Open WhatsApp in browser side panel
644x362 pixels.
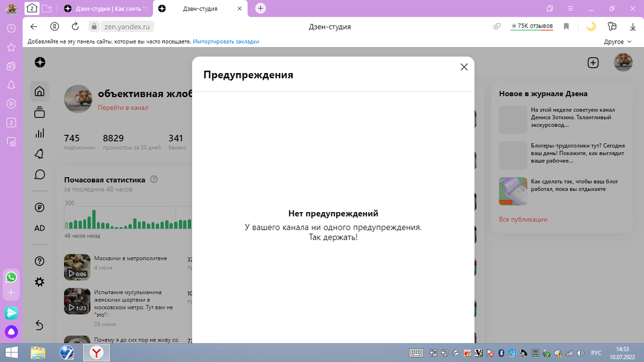[x=11, y=277]
